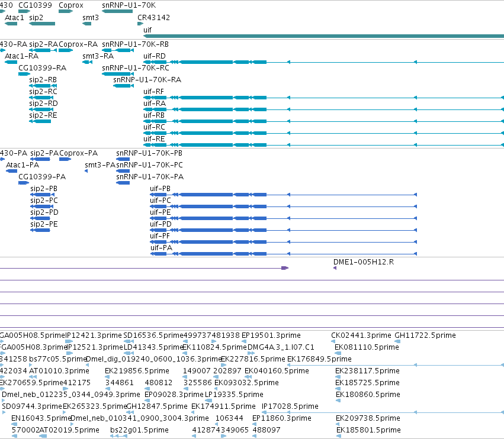Select the uif-RC transcript label

(155, 127)
